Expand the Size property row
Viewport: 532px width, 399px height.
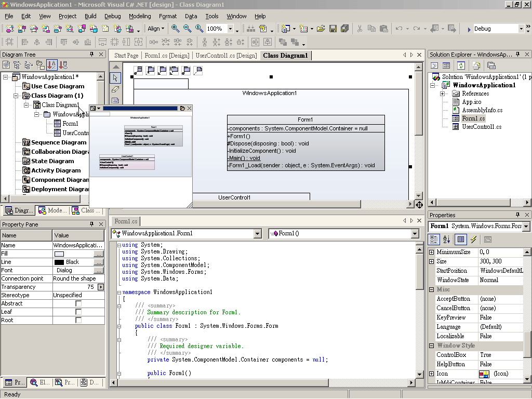(x=432, y=262)
